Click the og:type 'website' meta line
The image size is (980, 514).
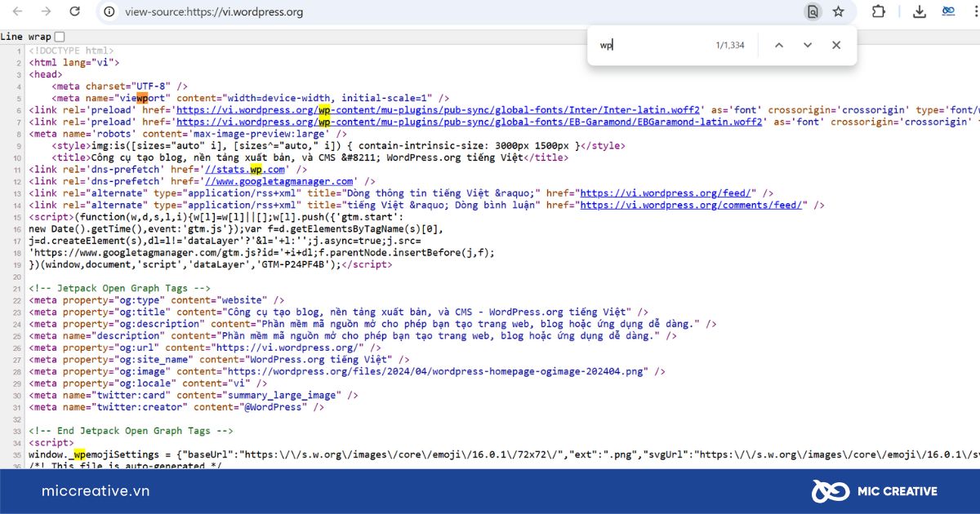pos(157,300)
